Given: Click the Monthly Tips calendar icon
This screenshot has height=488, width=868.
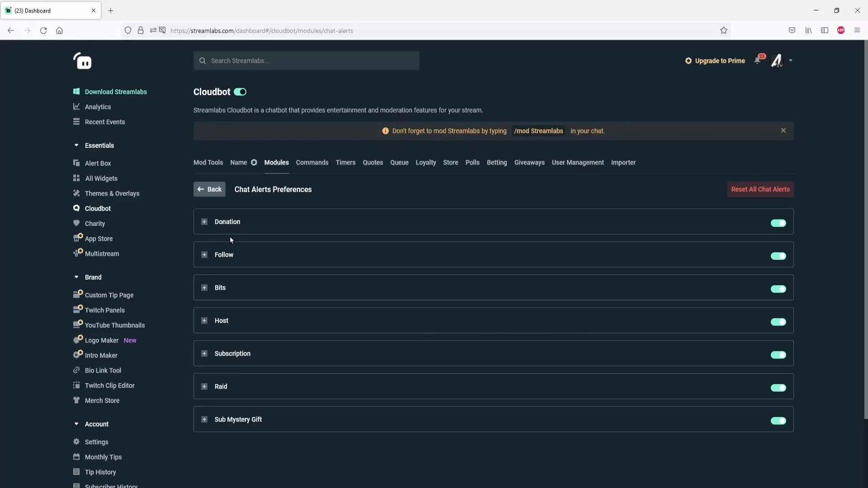Looking at the screenshot, I should (x=76, y=456).
